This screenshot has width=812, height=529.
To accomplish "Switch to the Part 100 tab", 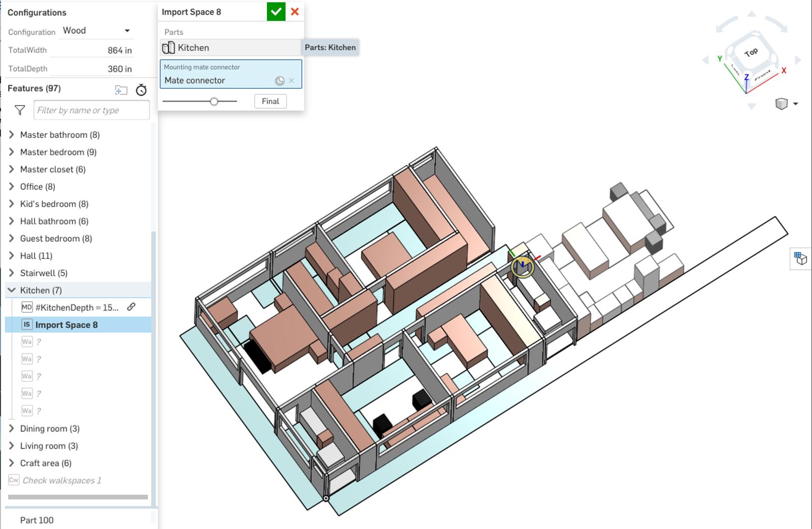I will click(38, 520).
